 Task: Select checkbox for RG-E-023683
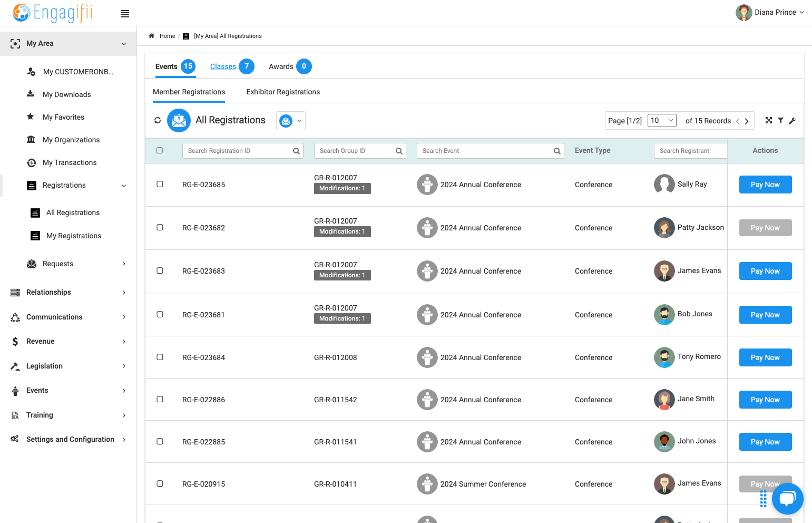coord(160,270)
